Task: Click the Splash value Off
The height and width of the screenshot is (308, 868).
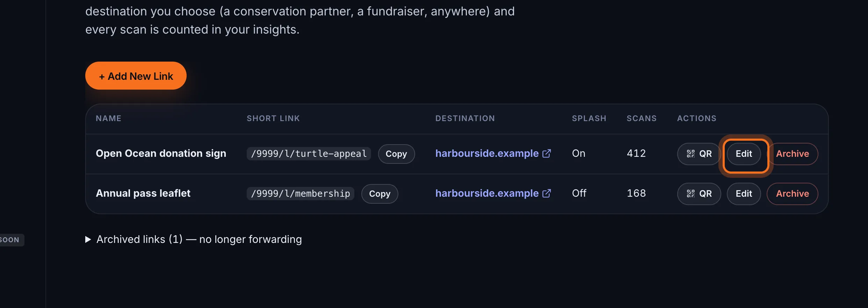Action: pos(579,193)
